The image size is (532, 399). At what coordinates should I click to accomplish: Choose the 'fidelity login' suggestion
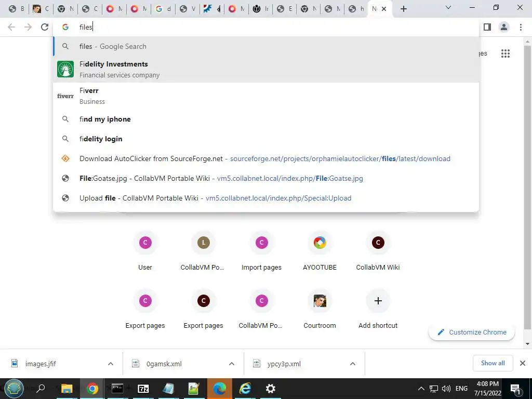pyautogui.click(x=266, y=139)
